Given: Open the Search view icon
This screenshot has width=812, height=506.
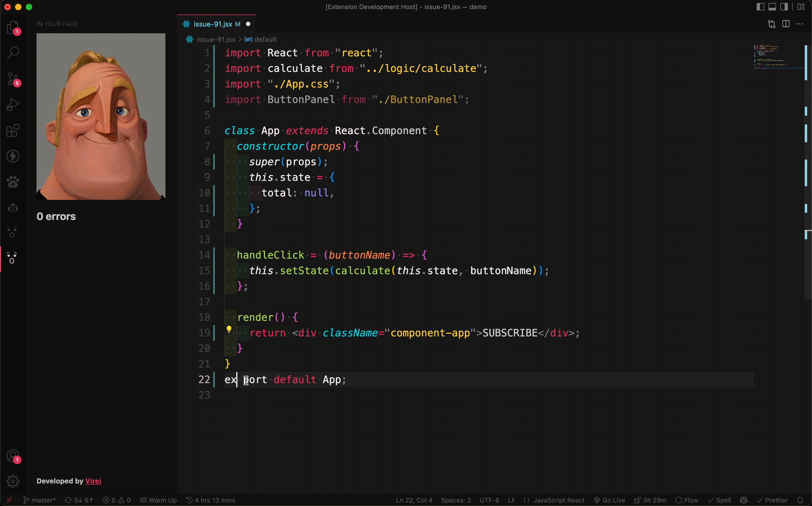Looking at the screenshot, I should click(x=13, y=53).
